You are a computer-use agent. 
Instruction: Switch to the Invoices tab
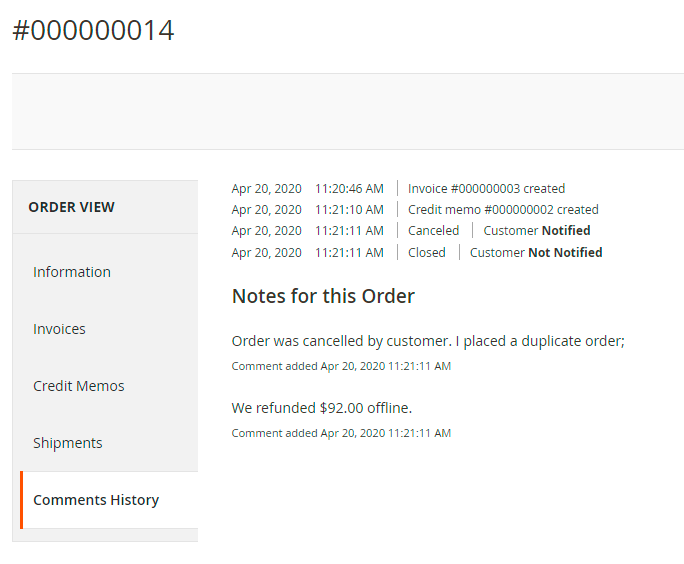point(60,329)
